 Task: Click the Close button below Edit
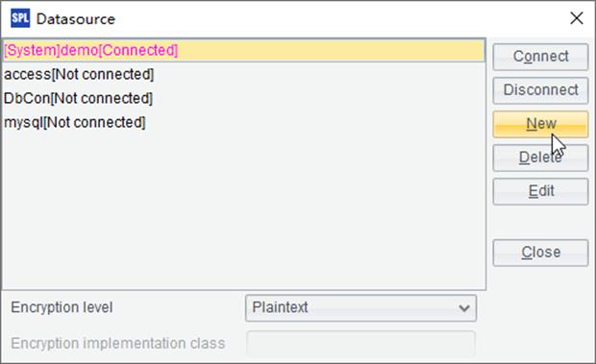coord(540,253)
